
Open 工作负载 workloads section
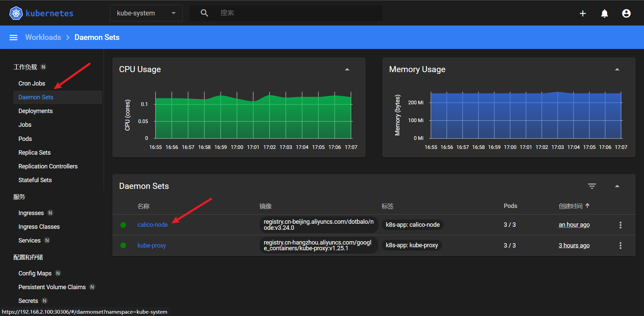(x=25, y=67)
